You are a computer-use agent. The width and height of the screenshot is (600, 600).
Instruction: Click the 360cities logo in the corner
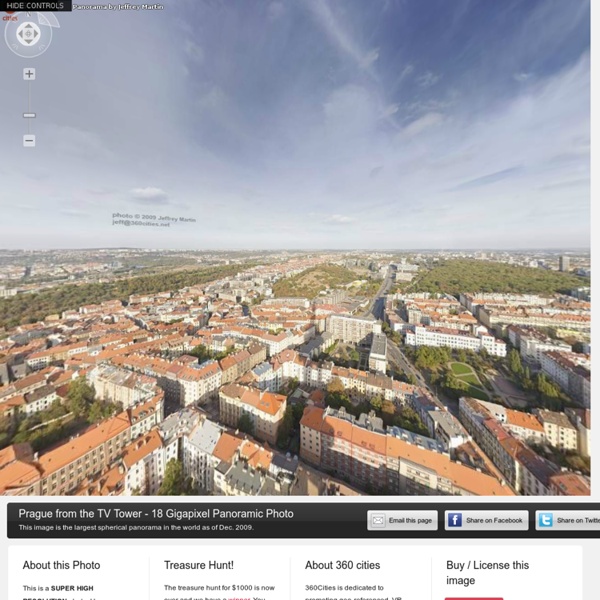tap(9, 17)
